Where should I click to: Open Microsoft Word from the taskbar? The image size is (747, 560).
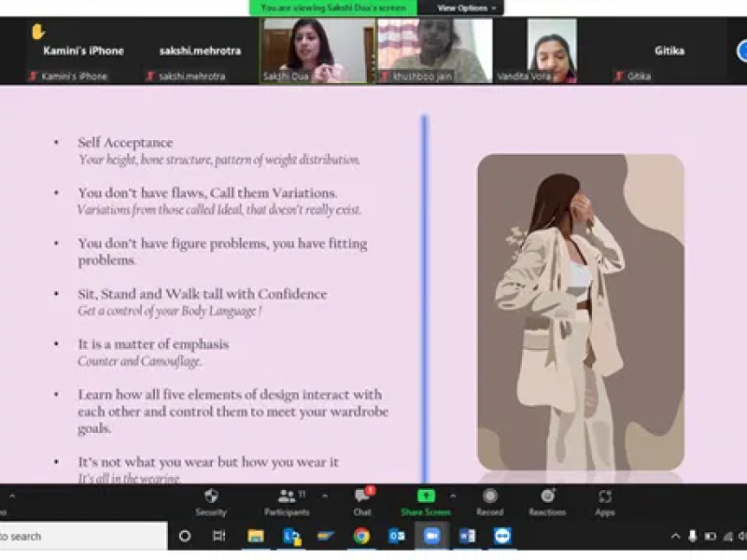(x=467, y=536)
